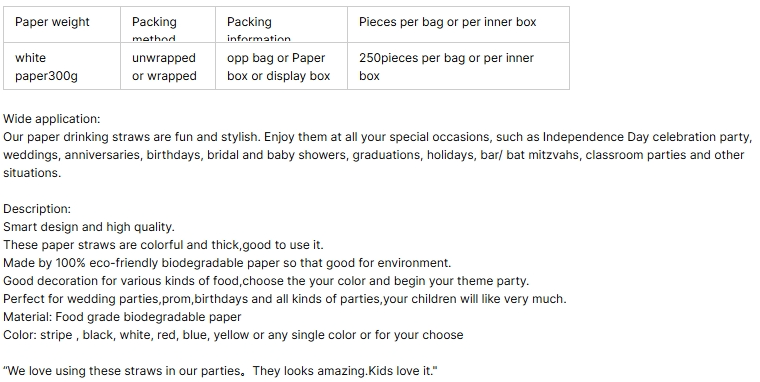Select the 250pieces per bag cell

[458, 66]
